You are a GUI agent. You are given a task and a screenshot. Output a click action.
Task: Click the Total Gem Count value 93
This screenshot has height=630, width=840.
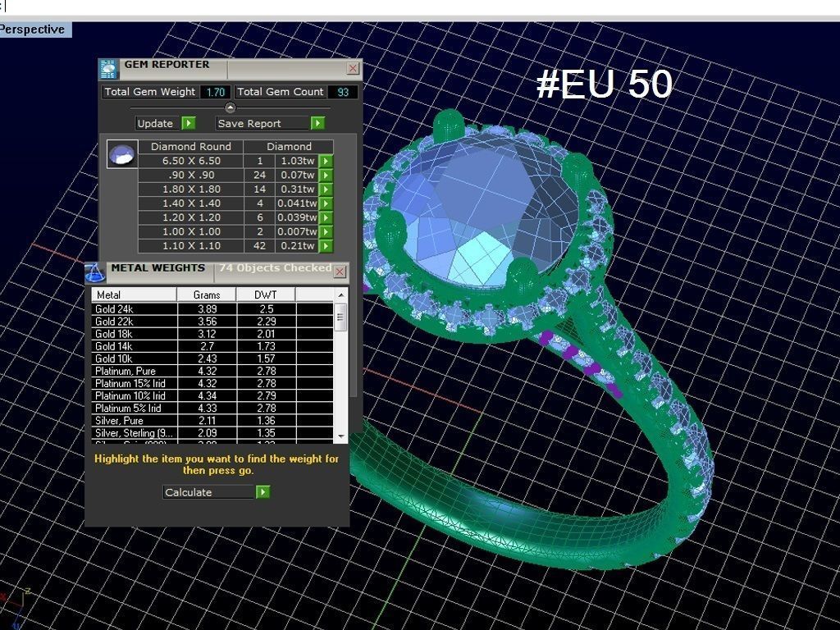click(x=342, y=92)
